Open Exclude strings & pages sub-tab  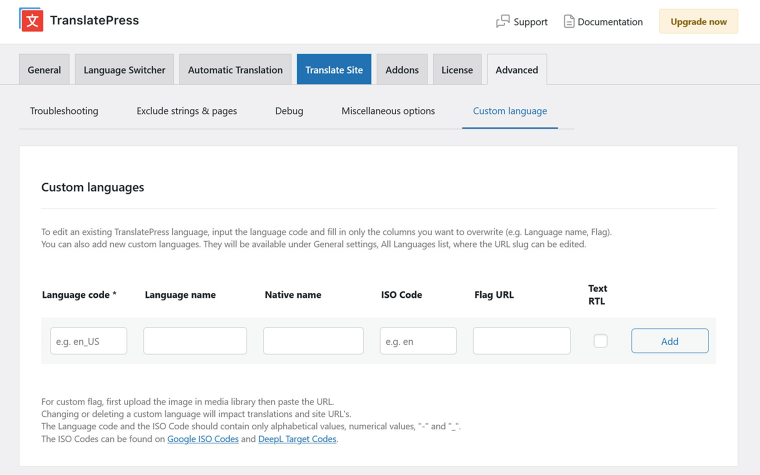187,111
